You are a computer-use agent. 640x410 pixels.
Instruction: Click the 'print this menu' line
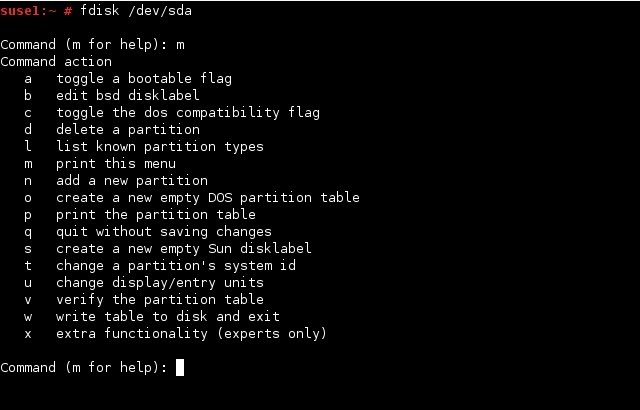116,164
